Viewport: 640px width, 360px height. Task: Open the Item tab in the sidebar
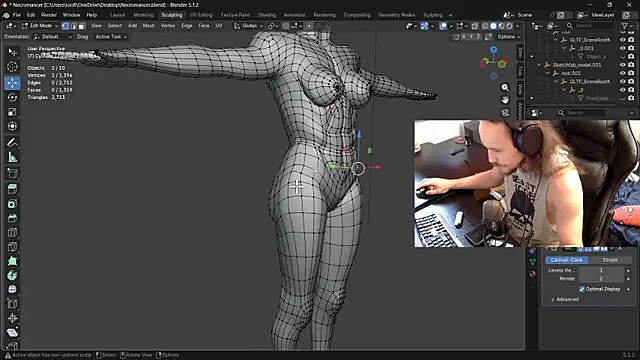[x=520, y=52]
